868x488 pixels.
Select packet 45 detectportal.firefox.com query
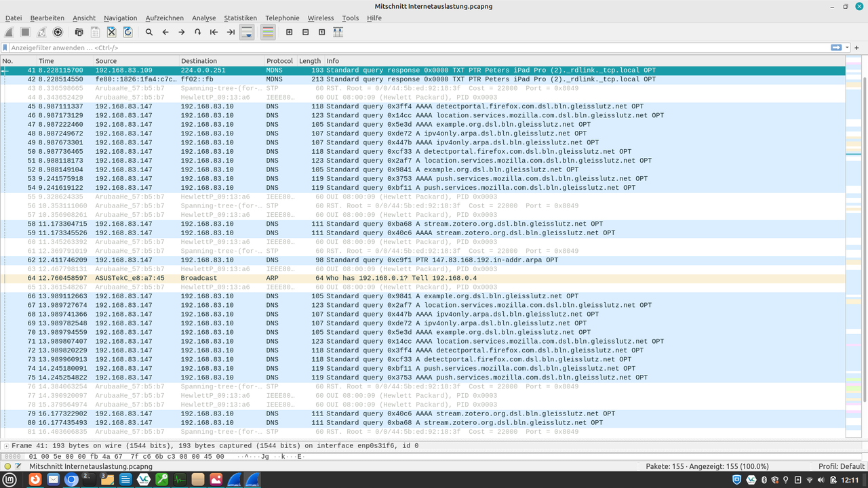point(422,106)
